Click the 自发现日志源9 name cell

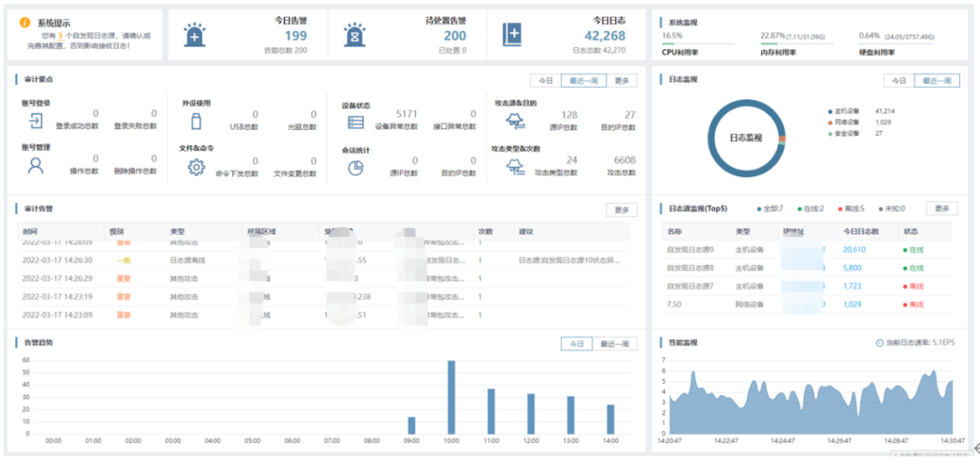[691, 250]
